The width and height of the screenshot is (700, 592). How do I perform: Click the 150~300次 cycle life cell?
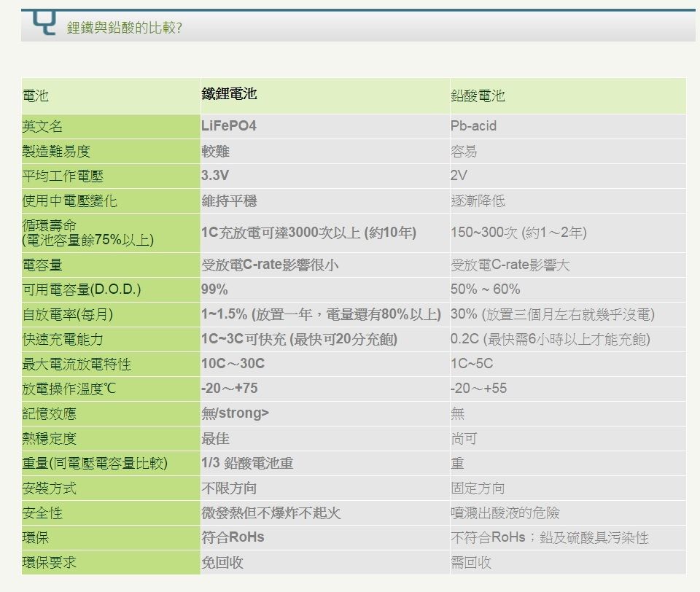click(x=518, y=233)
